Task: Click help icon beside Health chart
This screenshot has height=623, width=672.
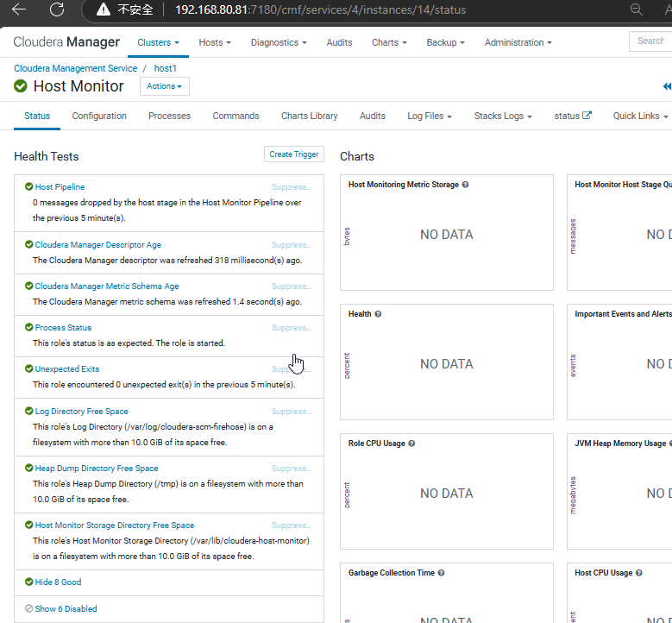Action: coord(378,314)
